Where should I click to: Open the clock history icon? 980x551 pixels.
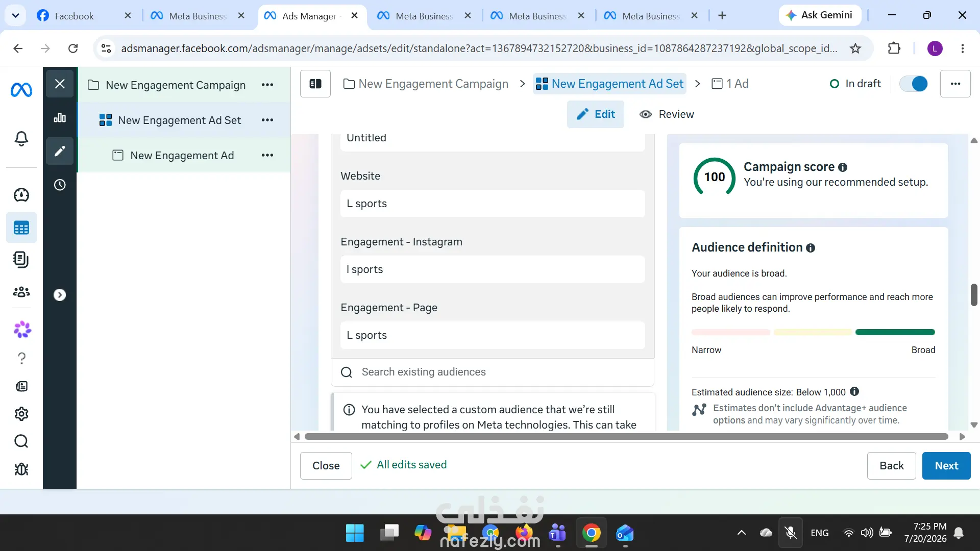coord(60,185)
